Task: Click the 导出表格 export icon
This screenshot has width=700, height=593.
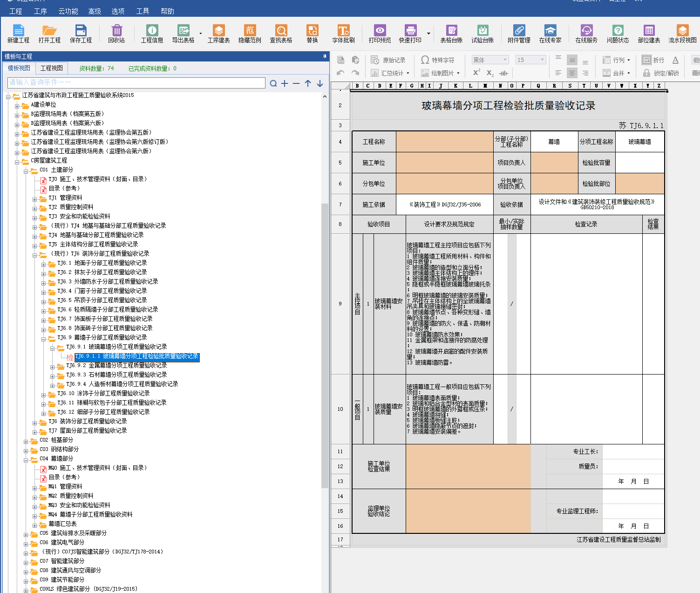Action: (x=183, y=34)
